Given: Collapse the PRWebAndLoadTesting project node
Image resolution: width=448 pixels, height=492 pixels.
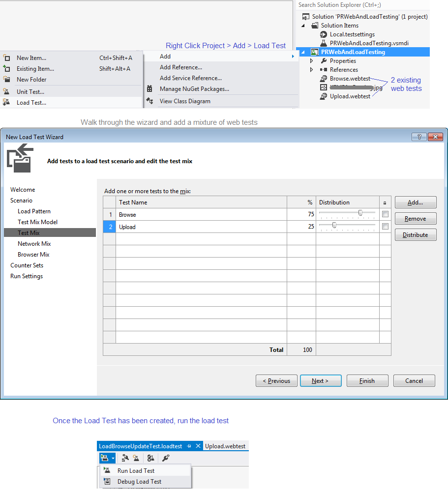Looking at the screenshot, I should point(303,52).
